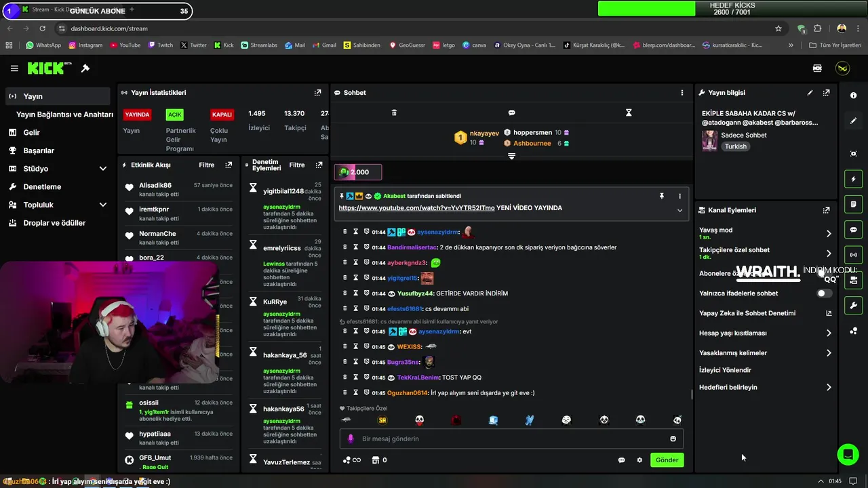This screenshot has height=488, width=868.
Task: Open Yayın Bağlantısı ve Anahtarı
Action: 64,115
